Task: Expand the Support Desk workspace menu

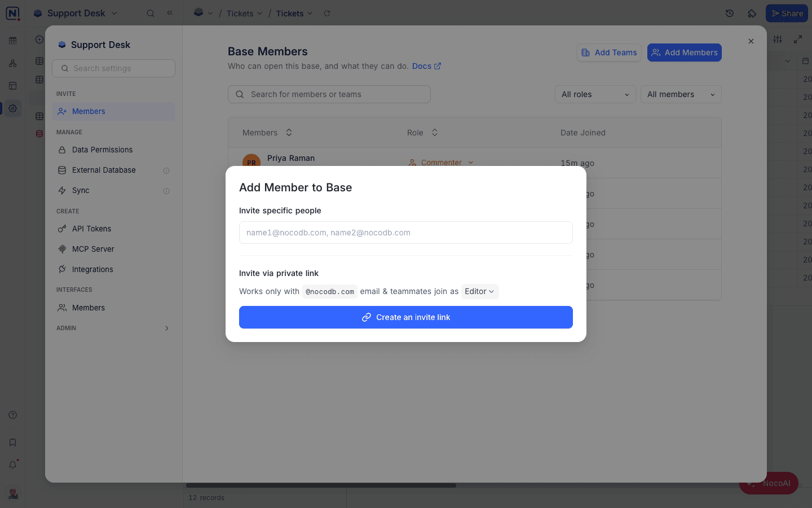Action: pos(76,13)
